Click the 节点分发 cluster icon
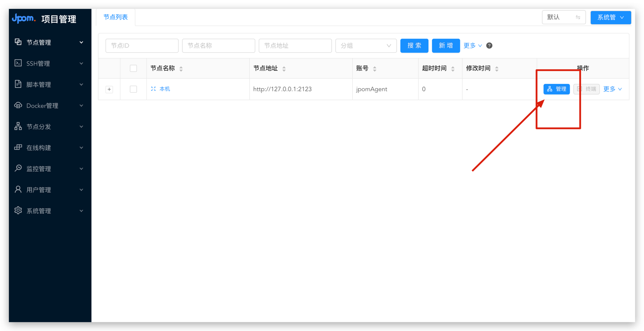The image size is (644, 331). coord(18,126)
